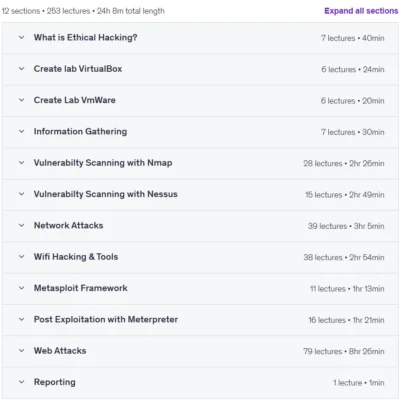This screenshot has height=400, width=400.
Task: Expand the What is Ethical Hacking? chevron
Action: coord(21,37)
